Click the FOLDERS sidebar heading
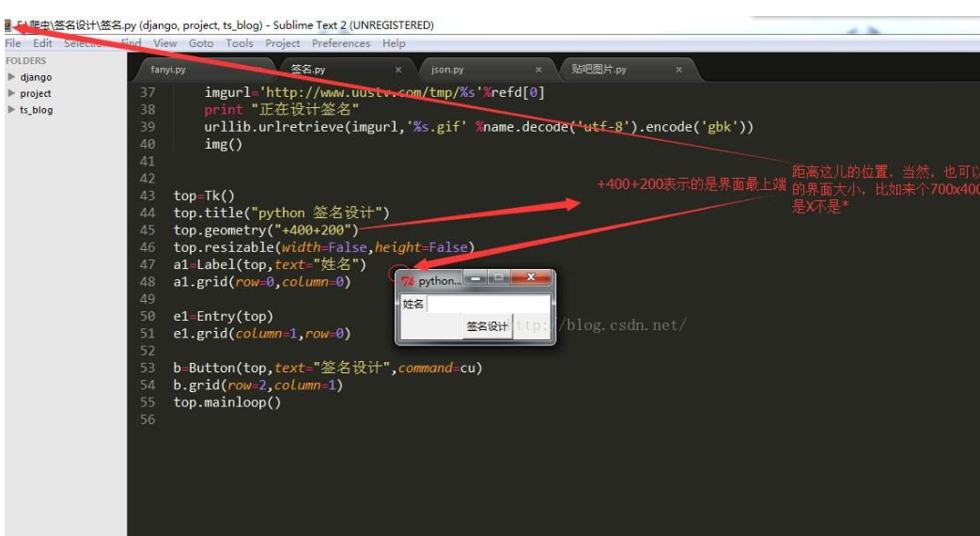The image size is (980, 536). click(25, 61)
